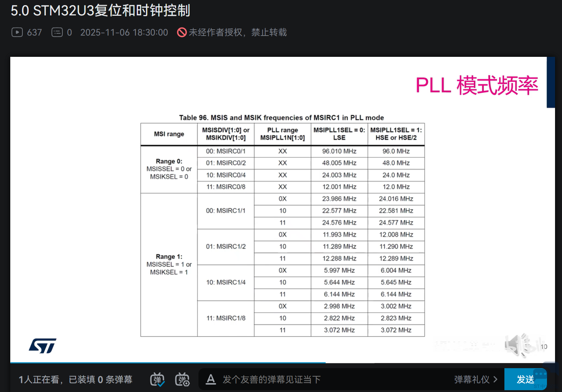Image resolution: width=562 pixels, height=392 pixels.
Task: Click the 发送 send button
Action: 525,380
